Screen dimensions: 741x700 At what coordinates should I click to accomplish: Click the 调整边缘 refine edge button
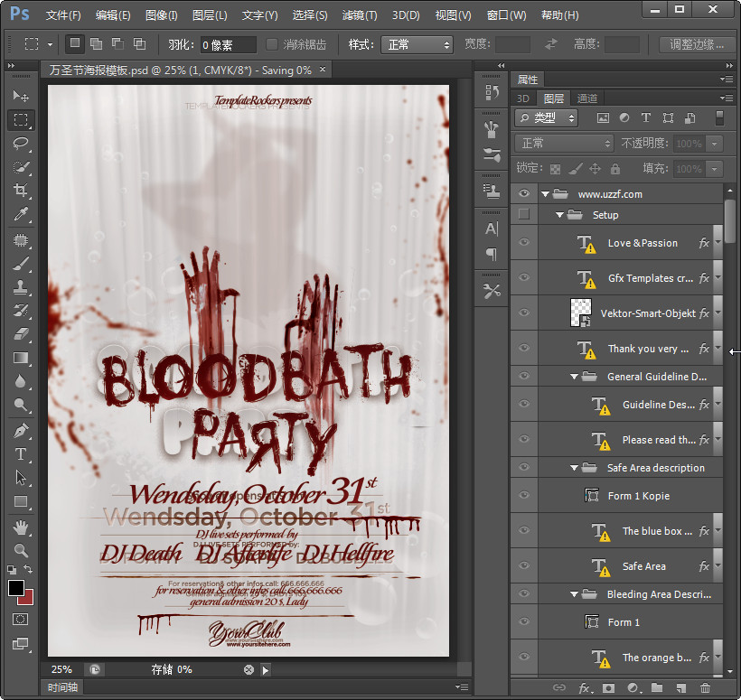[x=696, y=44]
